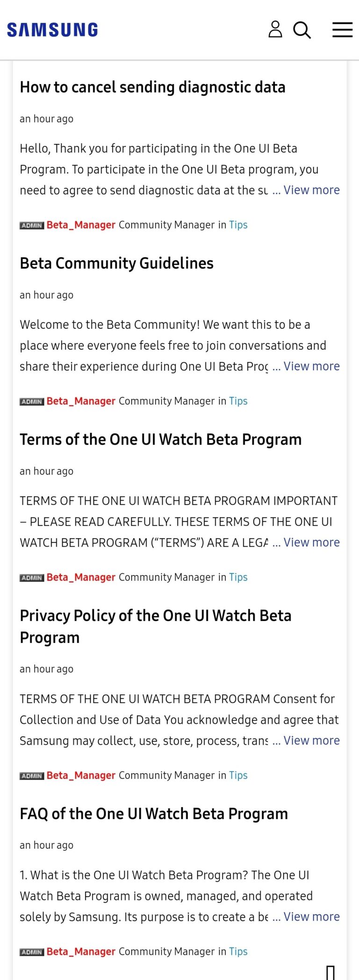
Task: Open the search icon
Action: 302,30
